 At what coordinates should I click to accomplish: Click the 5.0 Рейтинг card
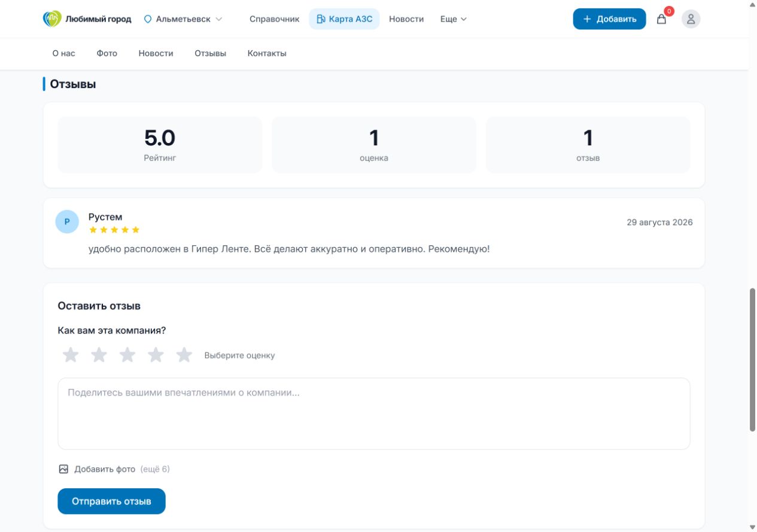coord(160,145)
